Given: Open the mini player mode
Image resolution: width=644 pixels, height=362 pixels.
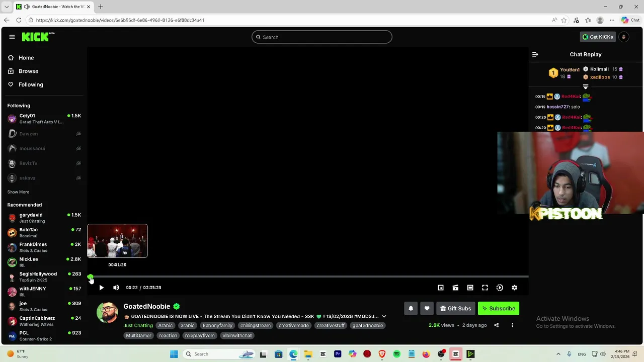Looking at the screenshot, I should [441, 288].
